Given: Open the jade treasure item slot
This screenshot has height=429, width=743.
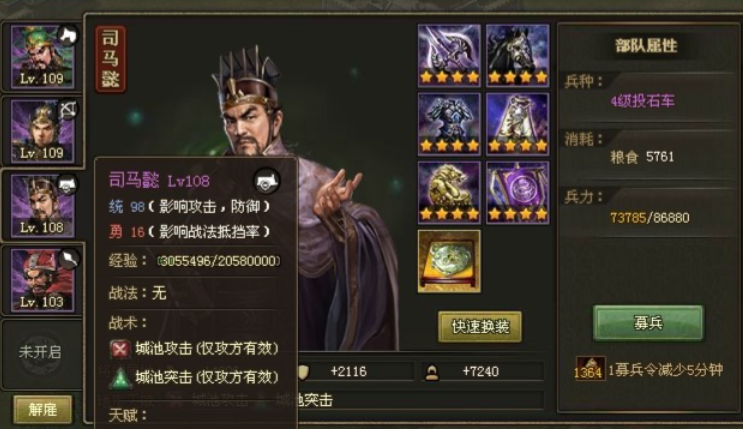Looking at the screenshot, I should (449, 262).
